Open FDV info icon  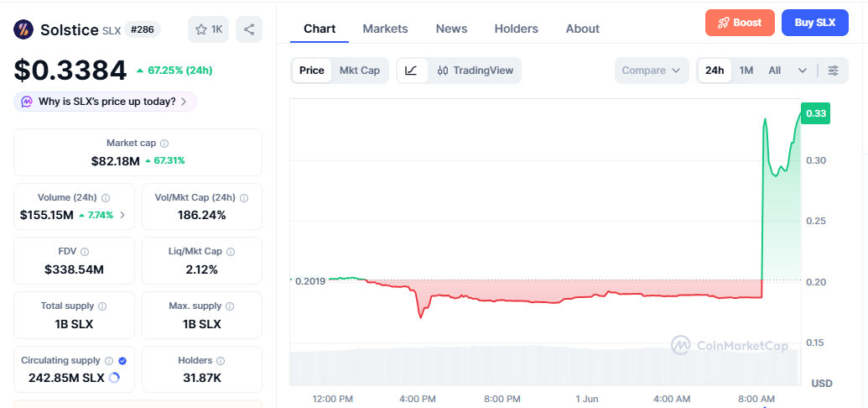[85, 251]
